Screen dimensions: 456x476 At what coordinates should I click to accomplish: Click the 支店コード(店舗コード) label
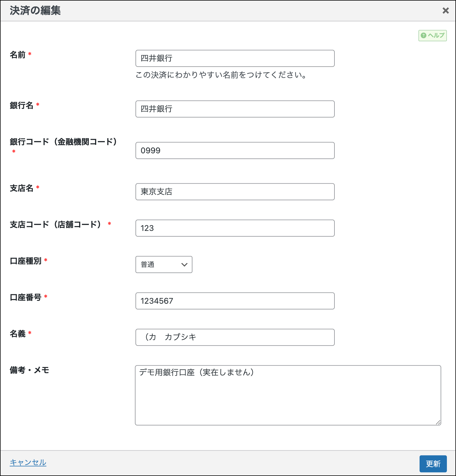pos(56,224)
